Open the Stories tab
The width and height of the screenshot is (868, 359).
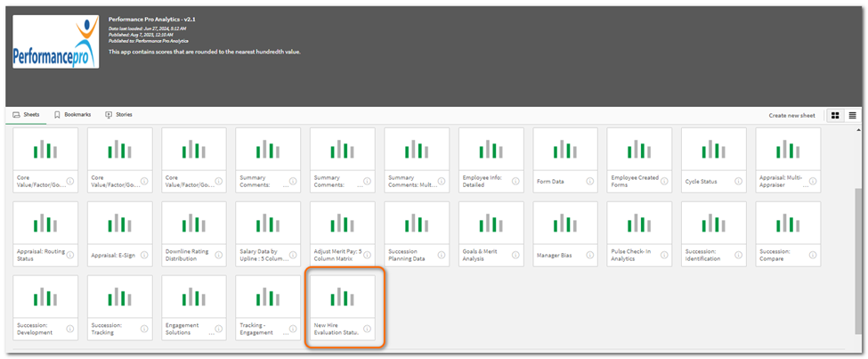click(x=118, y=115)
